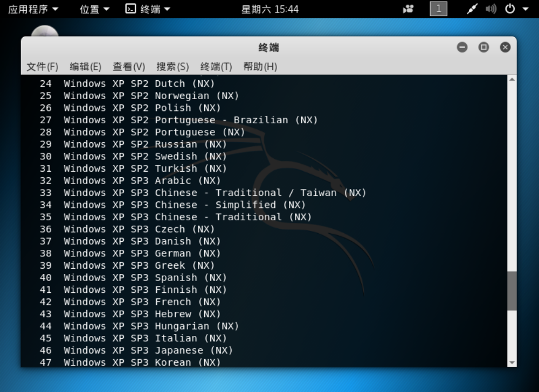
Task: Open the 帮助(H) menu
Action: click(x=260, y=66)
